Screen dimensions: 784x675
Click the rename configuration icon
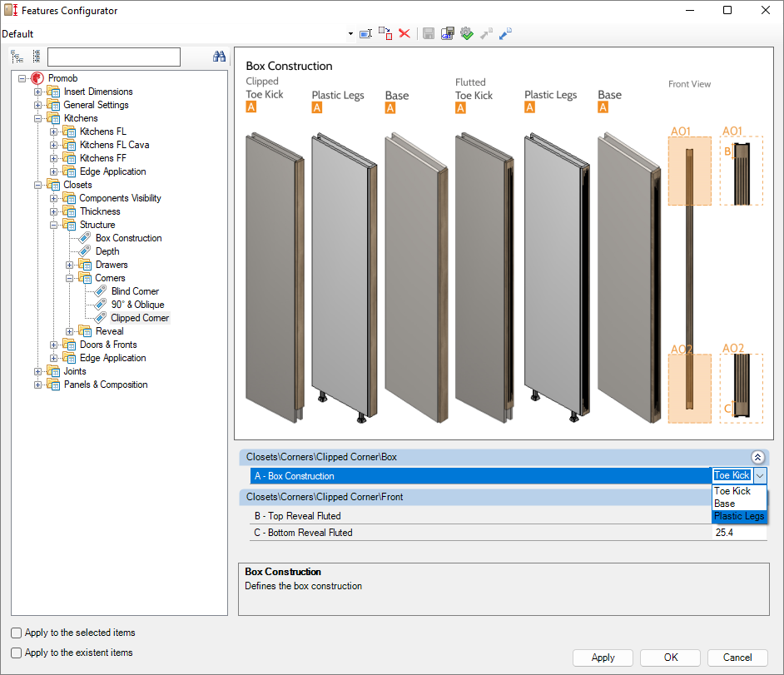tap(365, 34)
